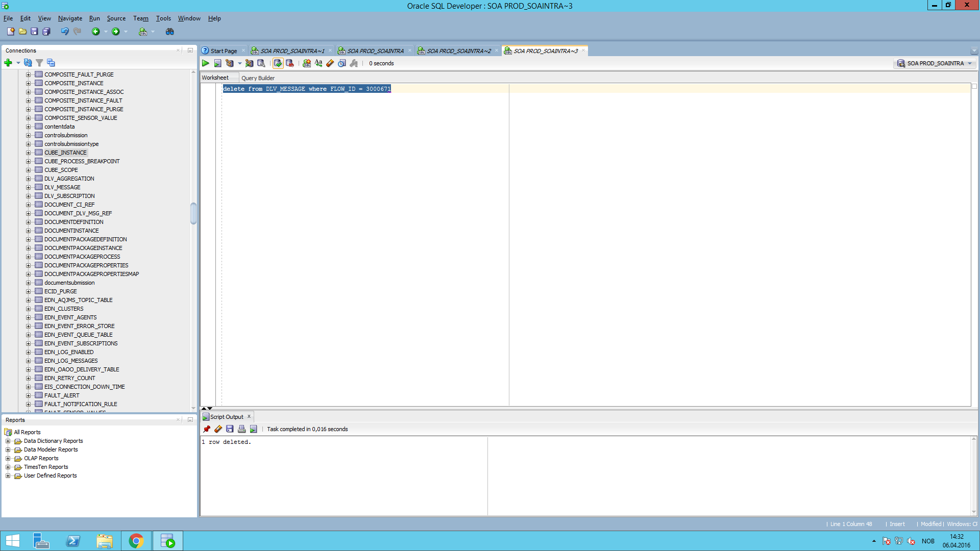Viewport: 980px width, 551px height.
Task: Click the Schema Browser icon in Connections
Action: 51,63
